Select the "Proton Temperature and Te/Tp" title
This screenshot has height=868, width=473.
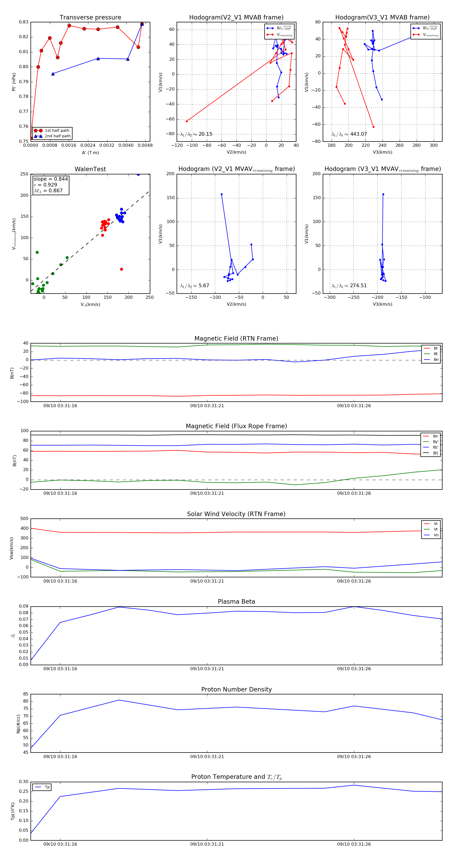236,777
